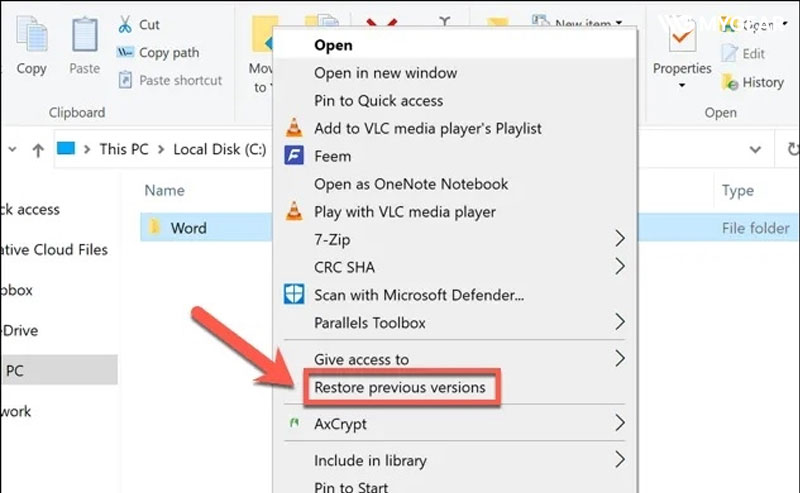Choose Add to VLC media player's Playlist
Viewport: 800px width, 493px height.
coord(427,128)
